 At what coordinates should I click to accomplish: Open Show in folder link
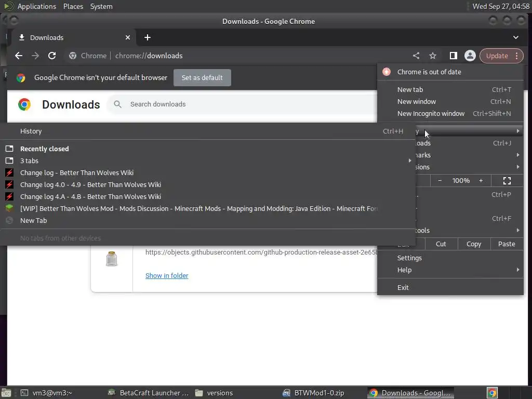click(167, 275)
